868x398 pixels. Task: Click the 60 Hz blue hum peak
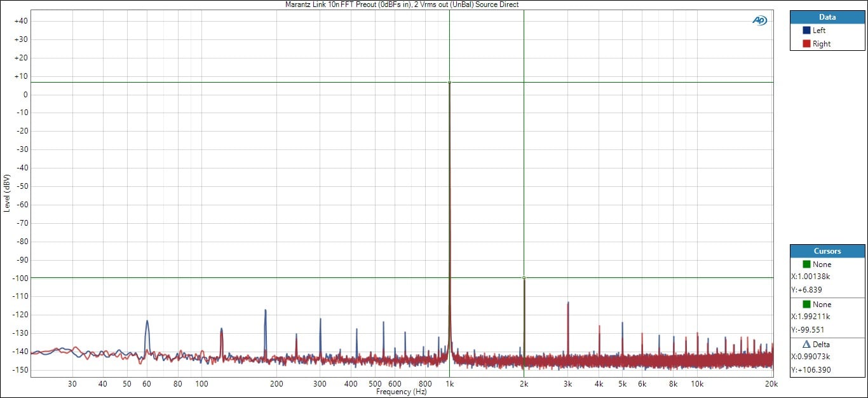pyautogui.click(x=147, y=322)
